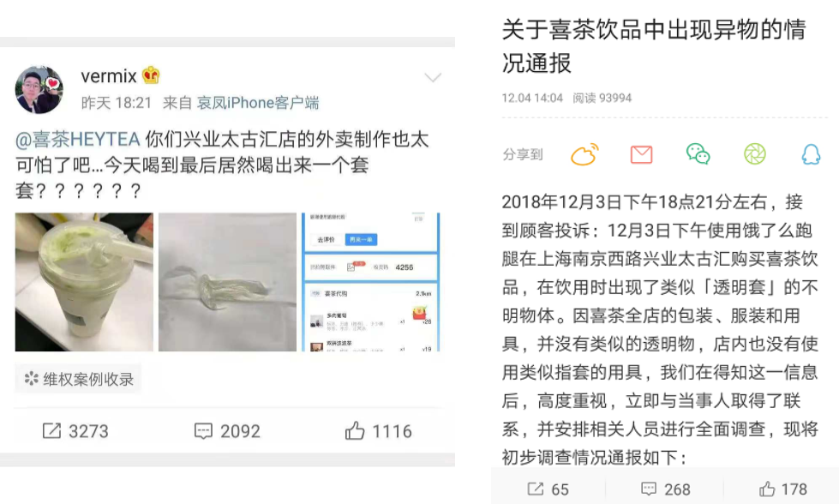Open vermix's profile avatar

tap(39, 89)
